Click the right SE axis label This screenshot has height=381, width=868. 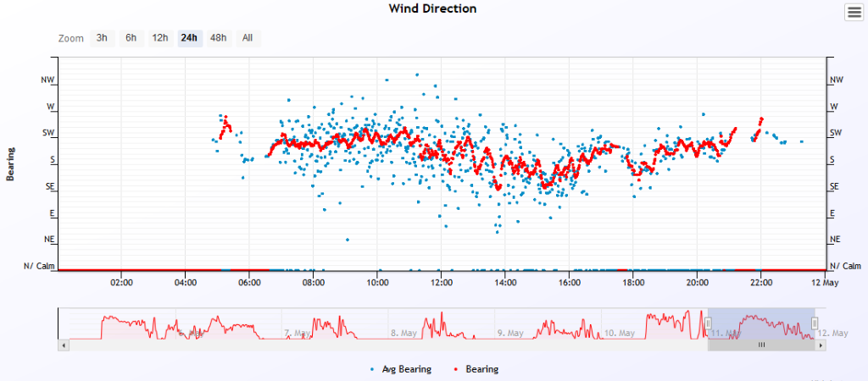coord(836,186)
